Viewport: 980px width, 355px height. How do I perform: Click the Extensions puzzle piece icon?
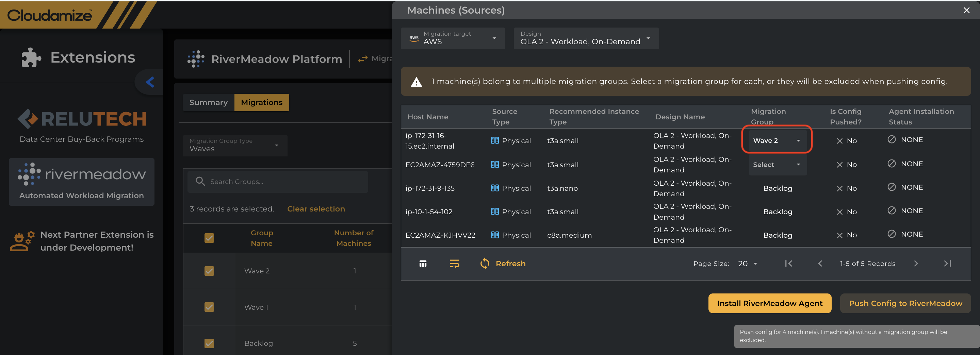[x=31, y=58]
